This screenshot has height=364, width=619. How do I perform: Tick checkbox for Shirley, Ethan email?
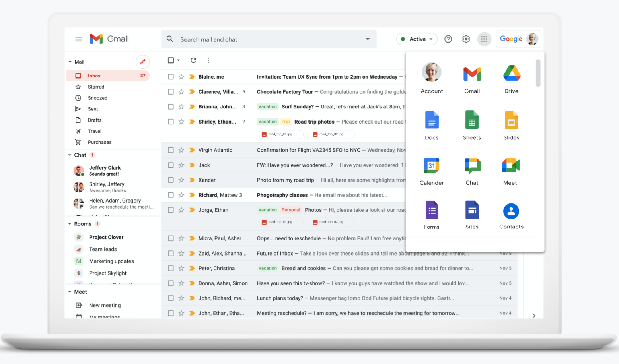pyautogui.click(x=171, y=122)
